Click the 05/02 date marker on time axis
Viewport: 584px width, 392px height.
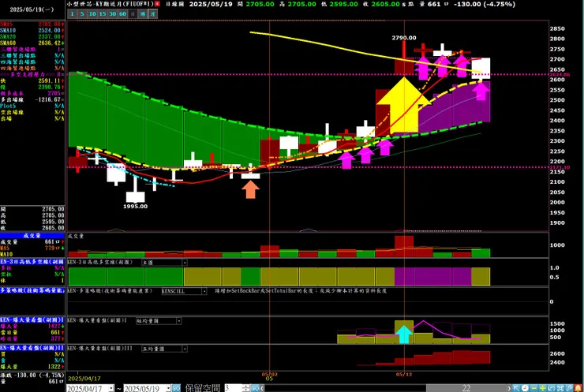coord(270,374)
